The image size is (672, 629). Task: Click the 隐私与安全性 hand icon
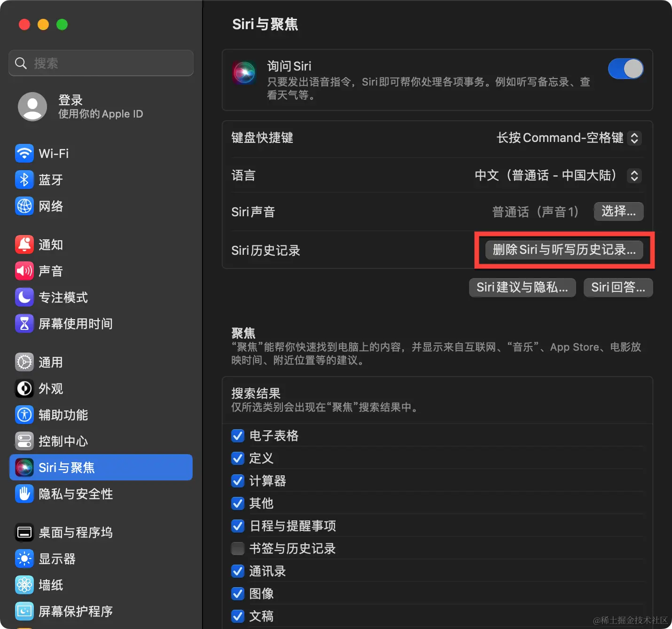(x=24, y=494)
